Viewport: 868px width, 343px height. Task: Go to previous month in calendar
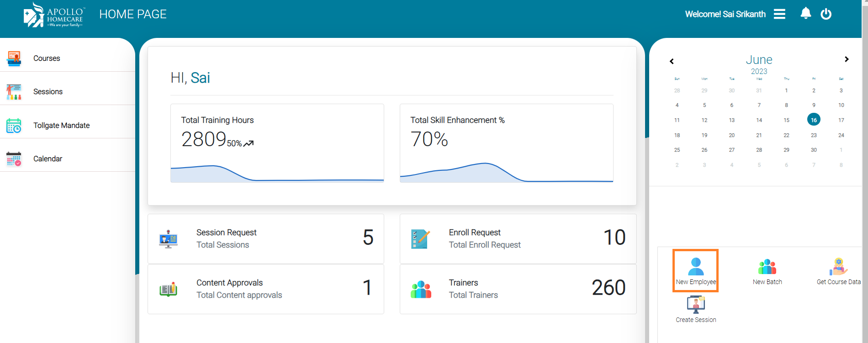(x=672, y=61)
